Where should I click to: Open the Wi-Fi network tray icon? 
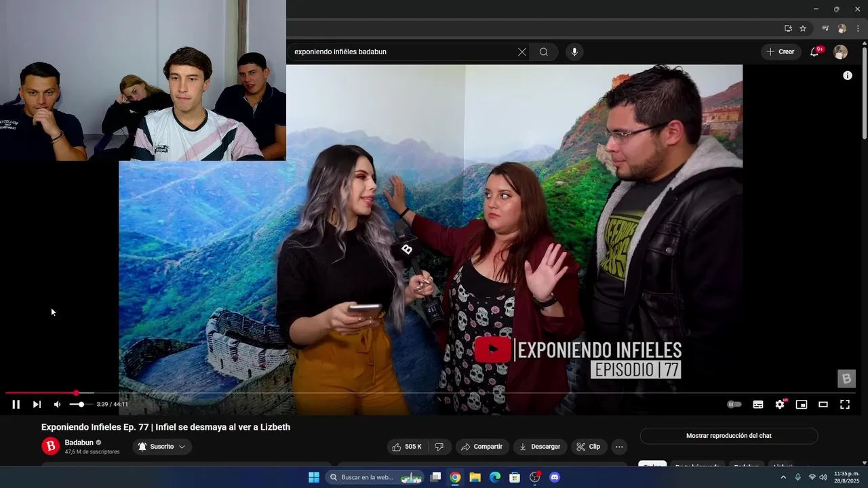(812, 477)
